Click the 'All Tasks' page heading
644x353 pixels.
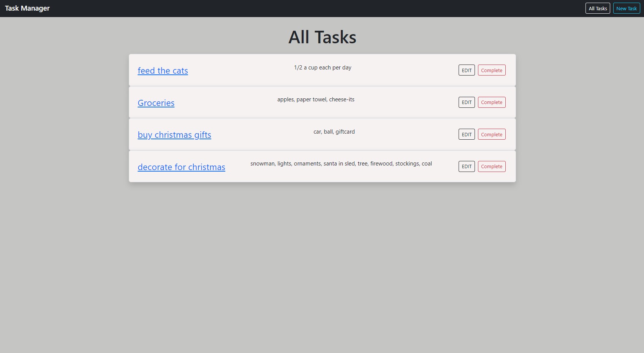[x=322, y=37]
